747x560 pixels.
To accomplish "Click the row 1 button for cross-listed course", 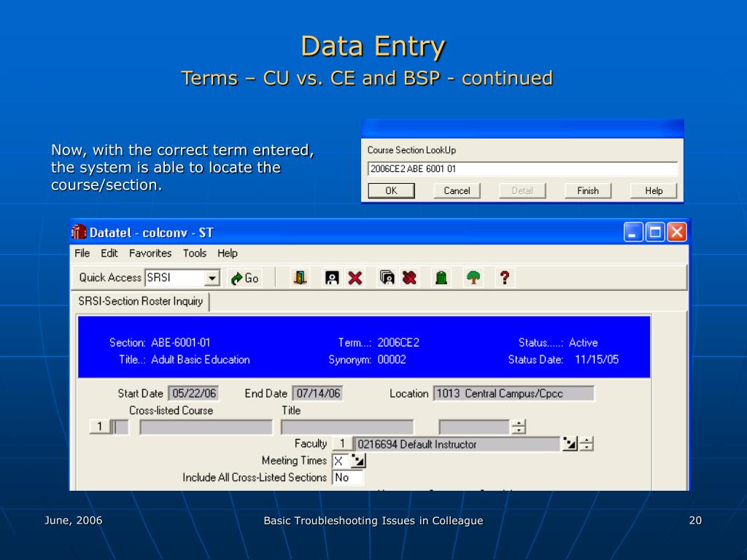I will point(99,427).
